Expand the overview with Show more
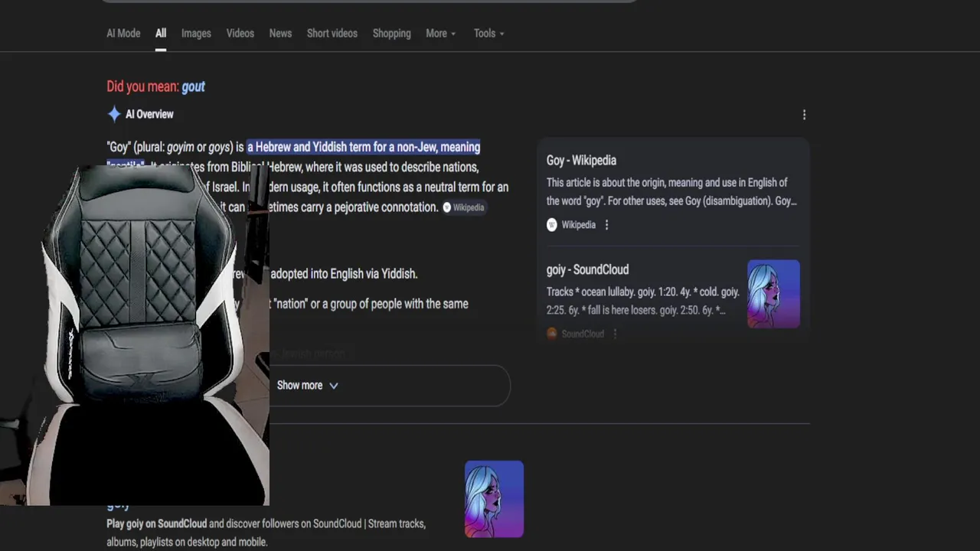 click(x=306, y=386)
